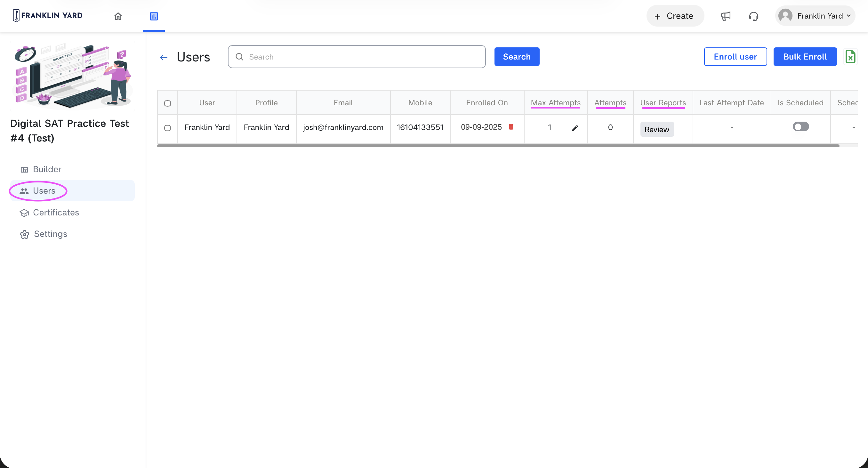Viewport: 868px width, 468px height.
Task: Open the Certificates sidebar item
Action: point(72,213)
